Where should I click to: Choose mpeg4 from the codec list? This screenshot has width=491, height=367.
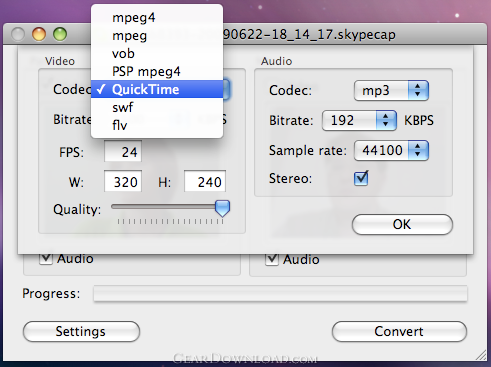point(157,17)
